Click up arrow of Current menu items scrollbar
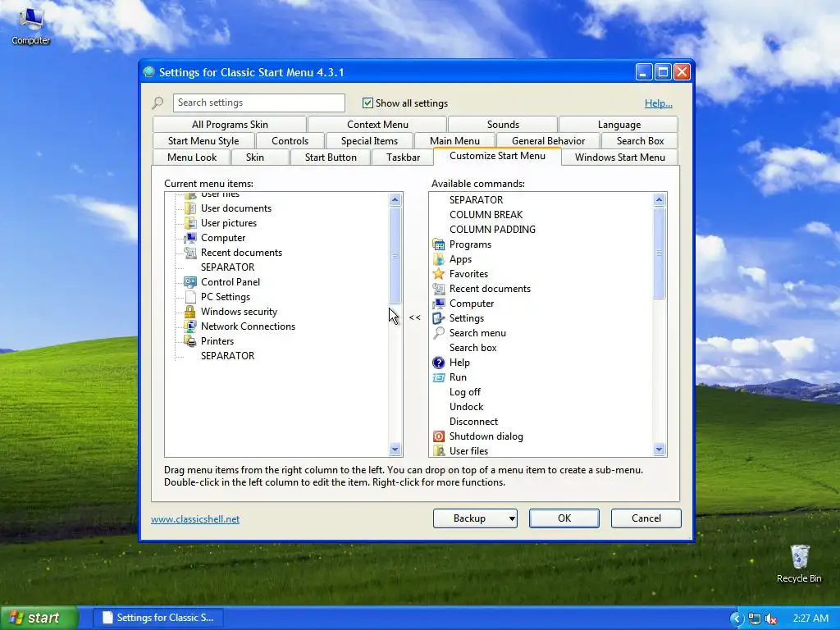The image size is (840, 630). click(395, 200)
